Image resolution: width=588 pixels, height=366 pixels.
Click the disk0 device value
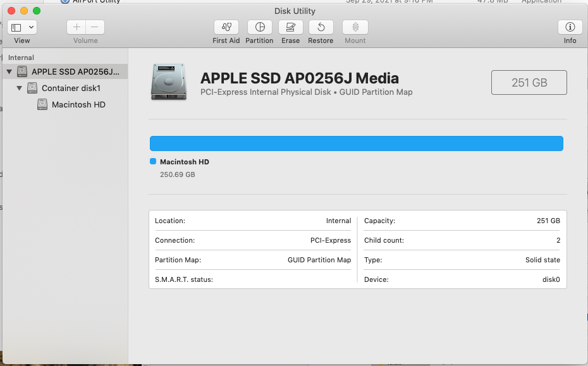pos(551,279)
